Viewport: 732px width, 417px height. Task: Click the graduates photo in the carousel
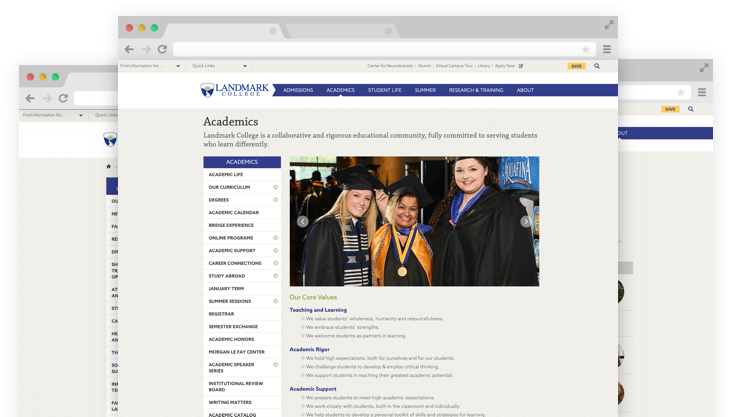414,221
